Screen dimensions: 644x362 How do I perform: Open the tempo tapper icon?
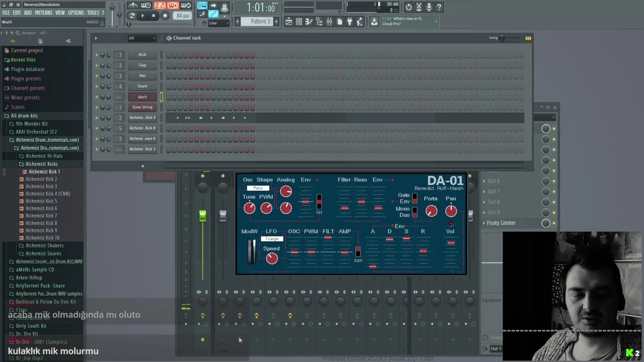point(359,22)
